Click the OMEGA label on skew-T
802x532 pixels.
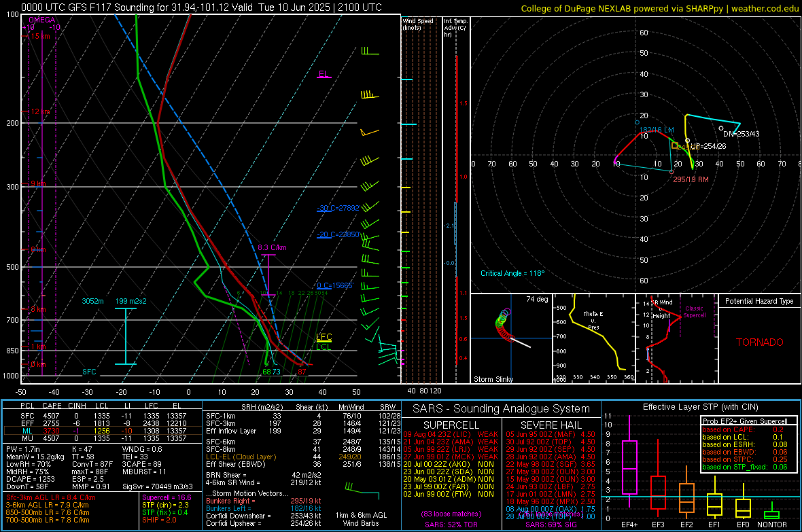coord(42,20)
